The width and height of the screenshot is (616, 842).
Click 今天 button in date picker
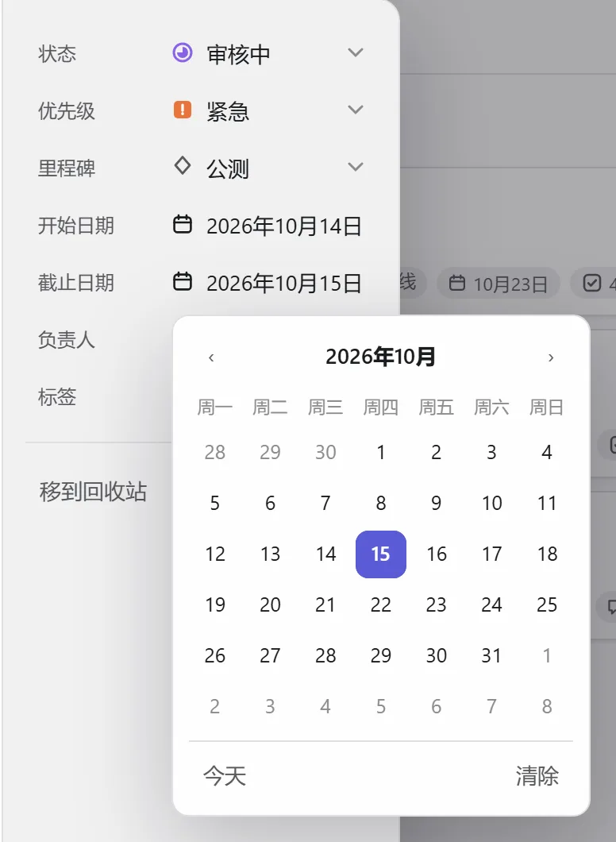pyautogui.click(x=225, y=776)
